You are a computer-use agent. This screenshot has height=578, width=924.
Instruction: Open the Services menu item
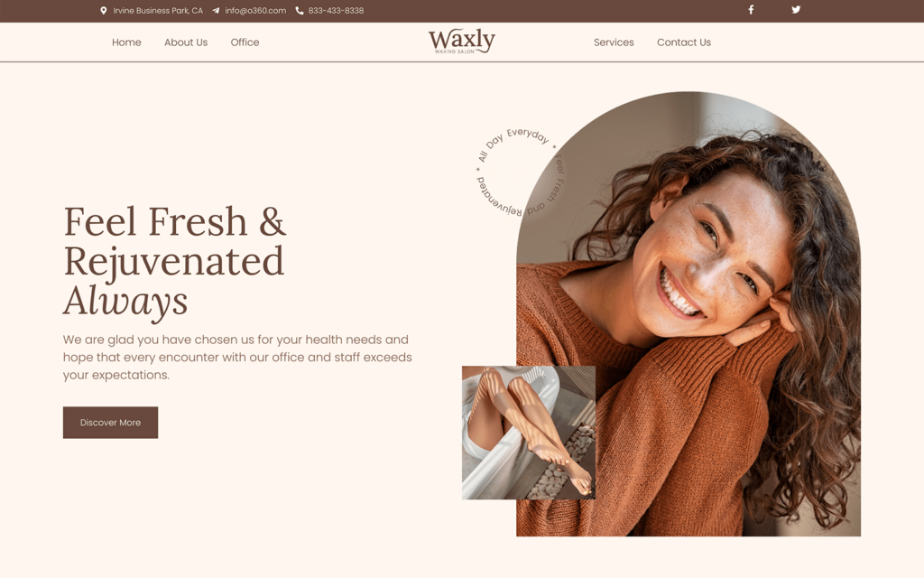(x=614, y=42)
